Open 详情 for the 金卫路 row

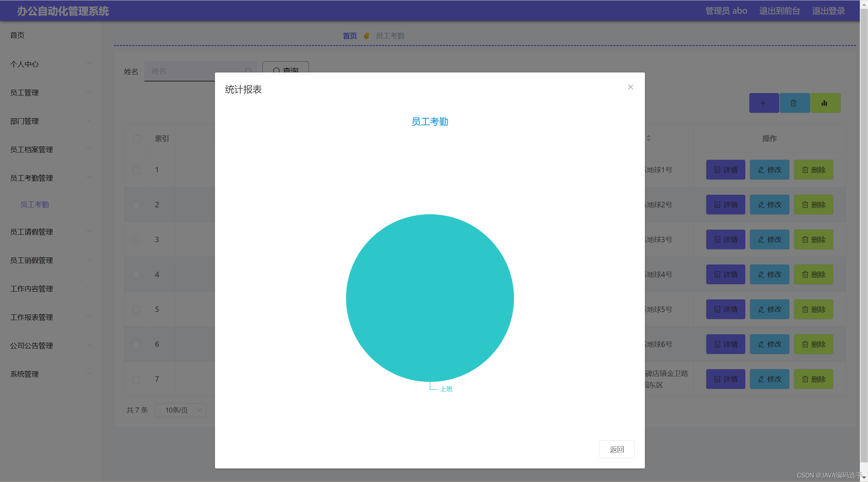pyautogui.click(x=726, y=379)
